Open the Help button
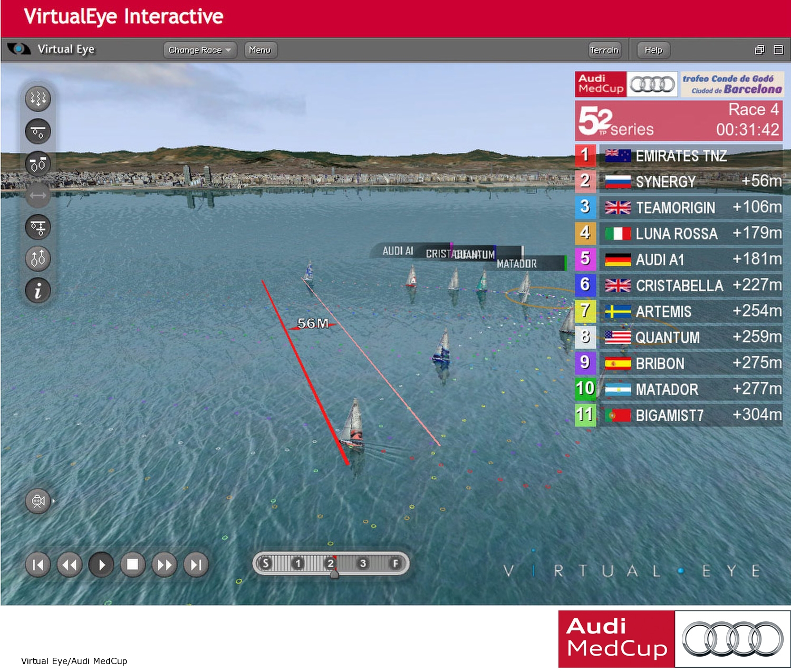This screenshot has width=791, height=672. coord(653,50)
